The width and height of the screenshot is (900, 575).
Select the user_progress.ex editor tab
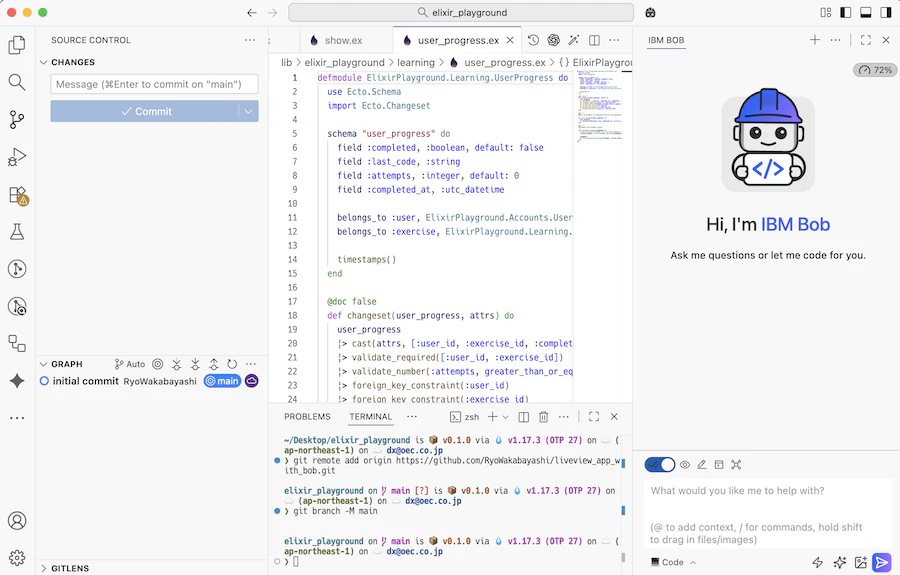(457, 40)
